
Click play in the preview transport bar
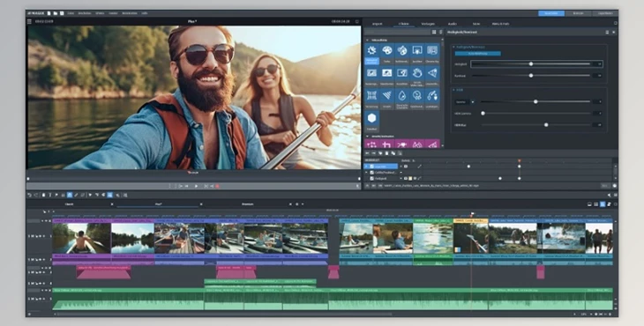196,186
